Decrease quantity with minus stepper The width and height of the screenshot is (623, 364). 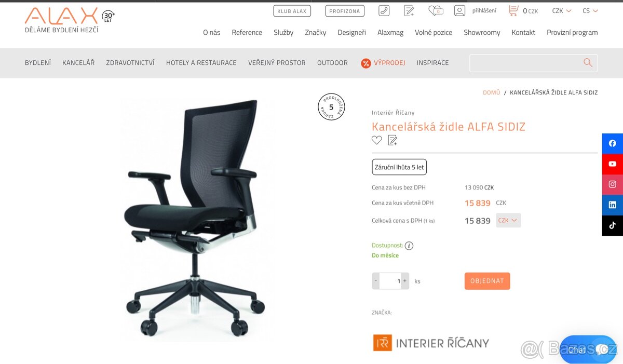[x=376, y=281]
